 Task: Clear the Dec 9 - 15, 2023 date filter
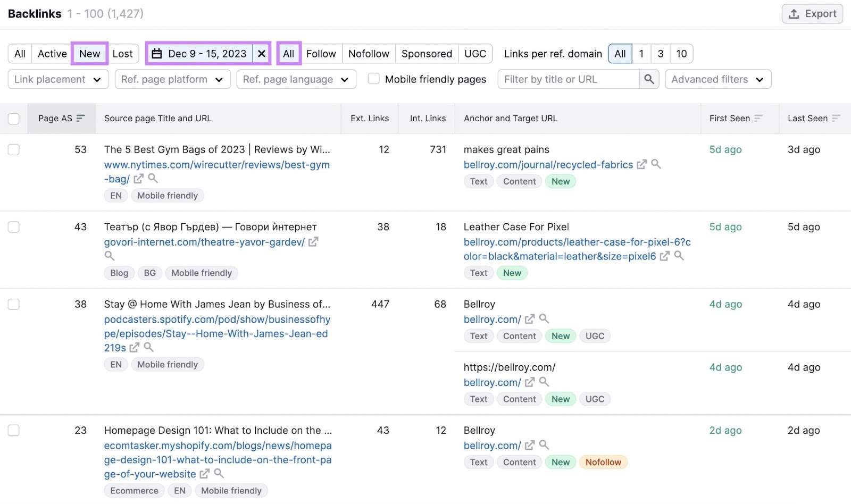coord(261,54)
